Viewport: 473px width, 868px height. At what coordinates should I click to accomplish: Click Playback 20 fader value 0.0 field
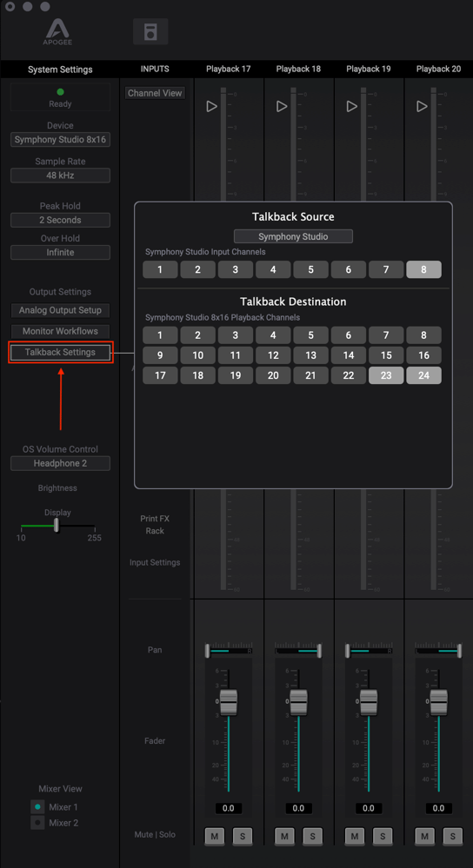click(x=439, y=808)
